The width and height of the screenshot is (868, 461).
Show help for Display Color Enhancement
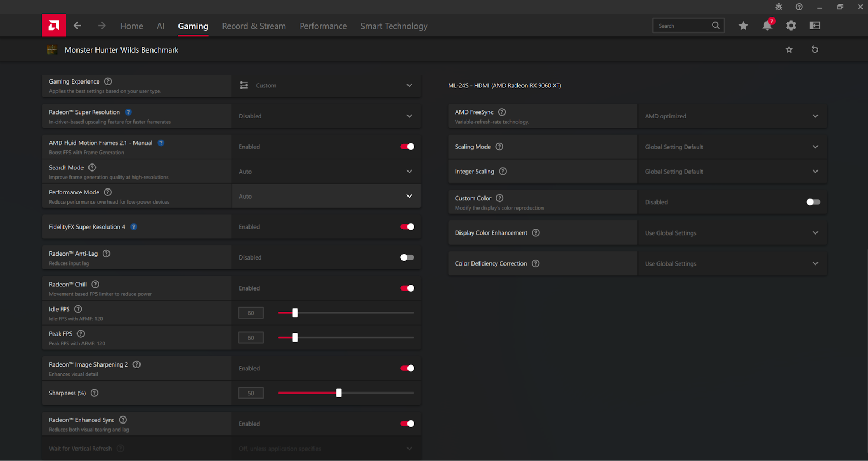tap(535, 233)
